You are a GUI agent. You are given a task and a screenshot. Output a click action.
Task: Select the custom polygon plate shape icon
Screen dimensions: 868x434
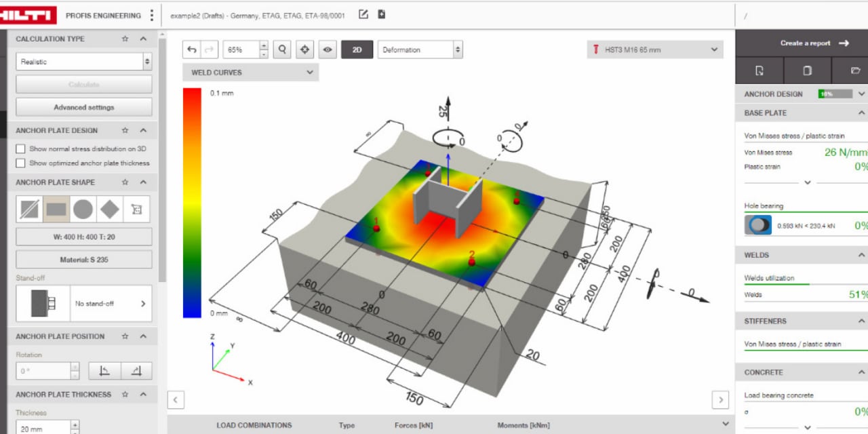(136, 209)
